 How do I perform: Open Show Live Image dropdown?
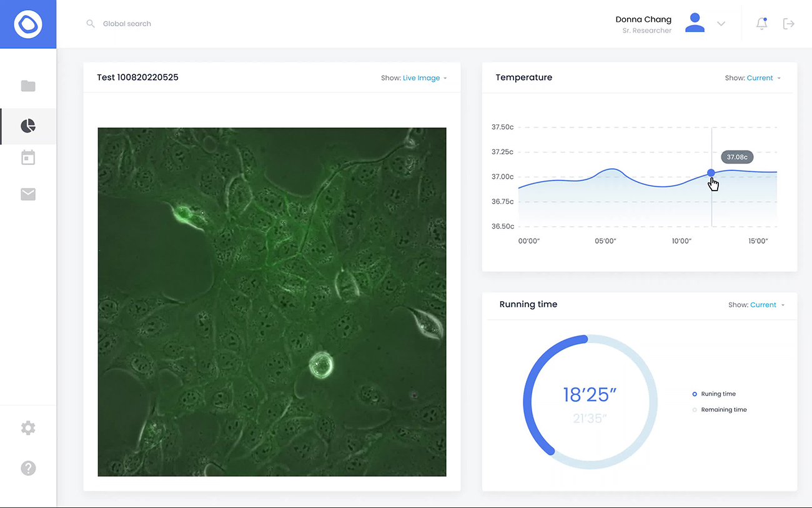pos(414,78)
